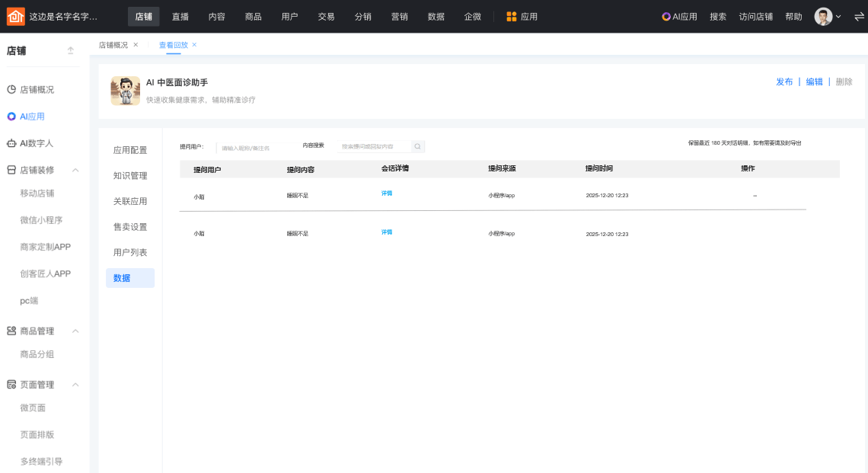The width and height of the screenshot is (868, 473).
Task: Click the 发布 link
Action: click(x=784, y=81)
